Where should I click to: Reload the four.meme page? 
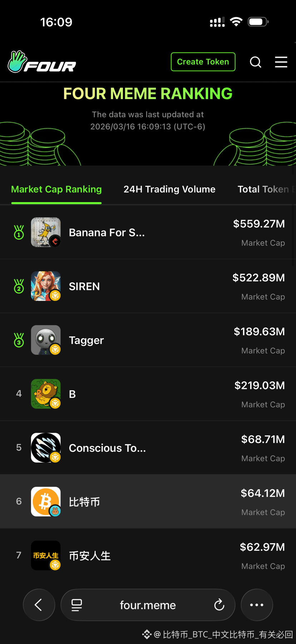pos(219,605)
